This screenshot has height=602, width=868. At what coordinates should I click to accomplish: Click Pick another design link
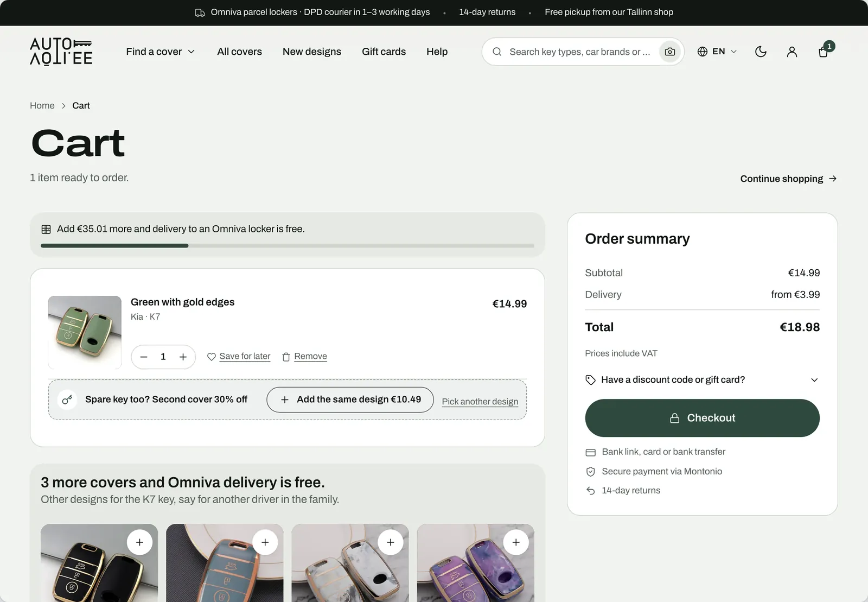(480, 402)
